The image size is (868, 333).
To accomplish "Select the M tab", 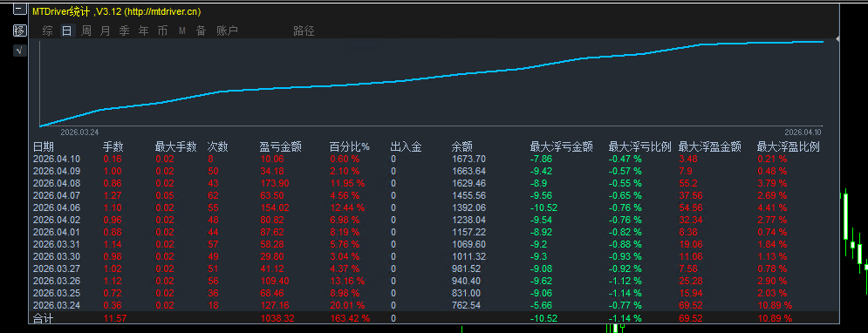I will pos(182,31).
